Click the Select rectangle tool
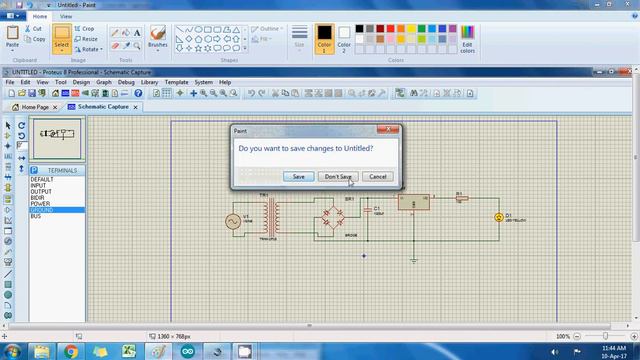 pyautogui.click(x=62, y=33)
